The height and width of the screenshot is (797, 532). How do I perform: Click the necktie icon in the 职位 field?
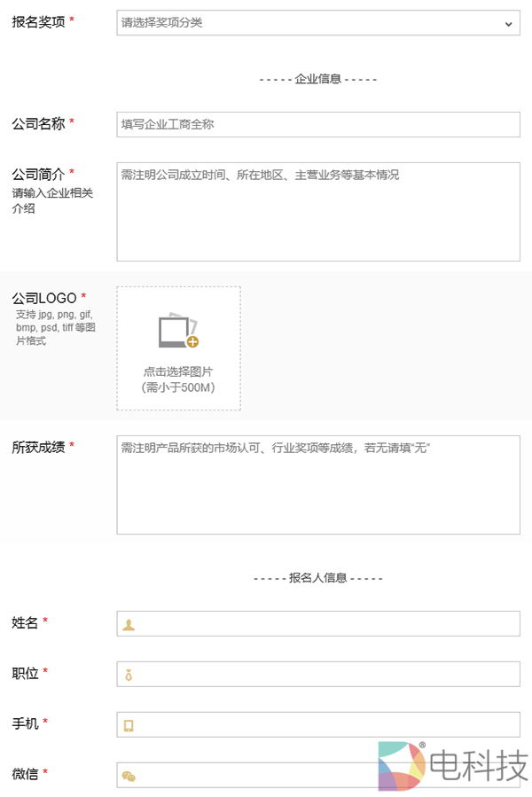coord(129,675)
